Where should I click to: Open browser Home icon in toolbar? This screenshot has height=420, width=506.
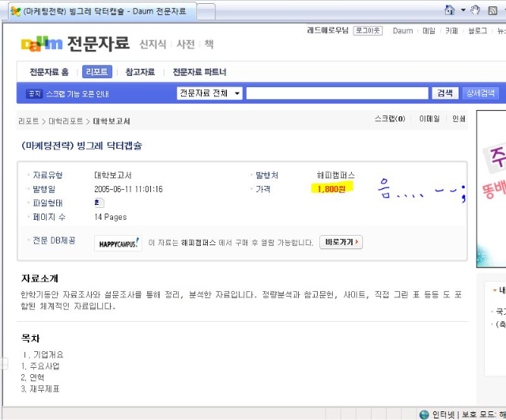[450, 10]
